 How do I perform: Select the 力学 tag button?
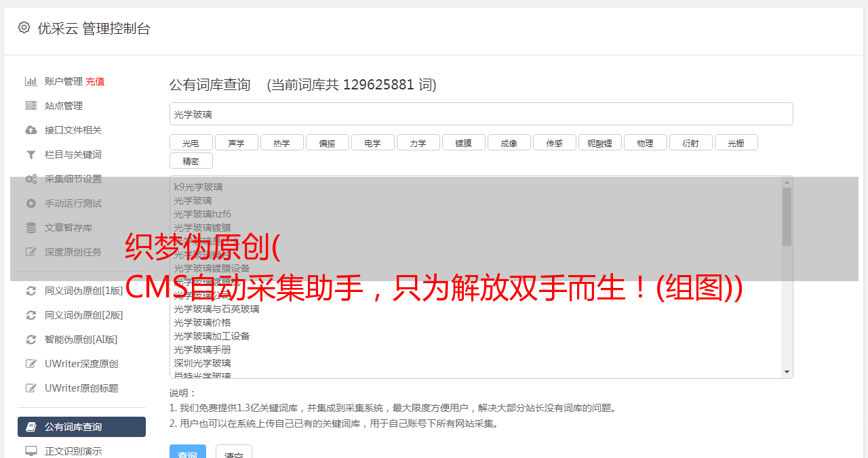(418, 142)
